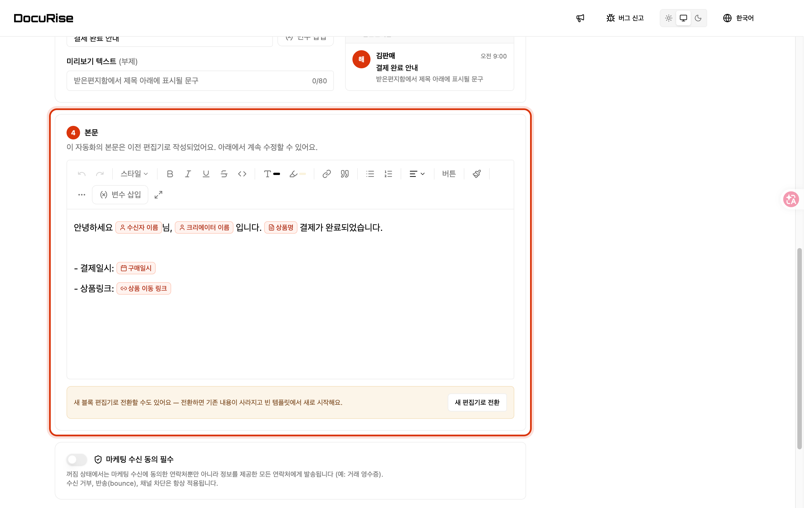Open the highlight color picker
The width and height of the screenshot is (812, 508).
click(298, 174)
